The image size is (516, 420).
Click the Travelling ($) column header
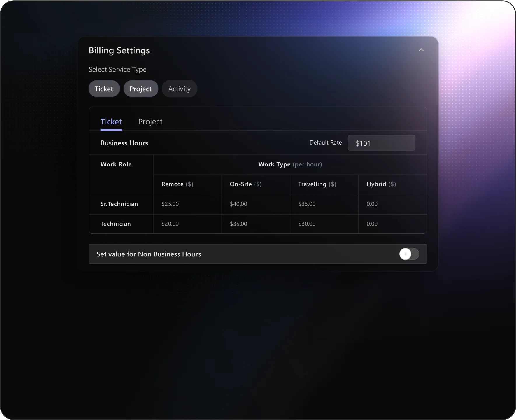(x=317, y=184)
